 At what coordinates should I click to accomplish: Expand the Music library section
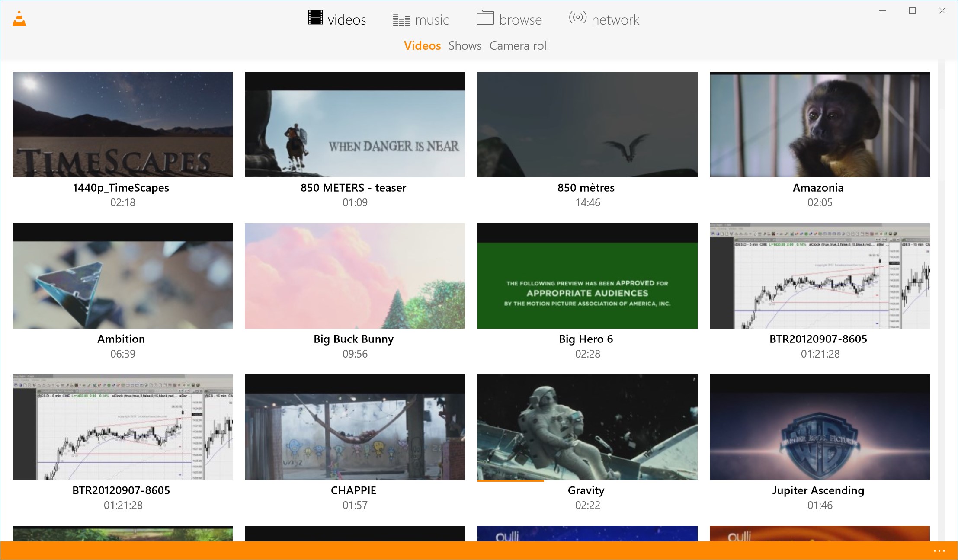[421, 19]
